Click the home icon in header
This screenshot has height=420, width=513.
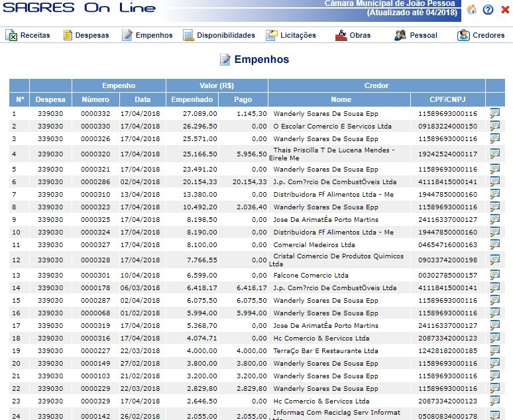click(472, 9)
